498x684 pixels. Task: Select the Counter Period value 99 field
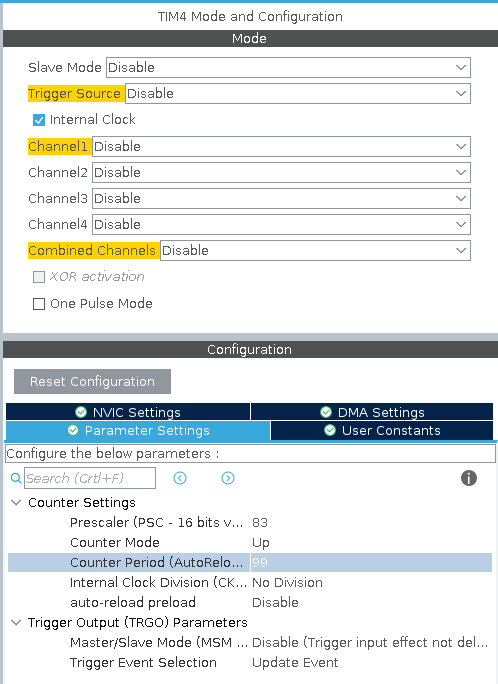coord(371,562)
